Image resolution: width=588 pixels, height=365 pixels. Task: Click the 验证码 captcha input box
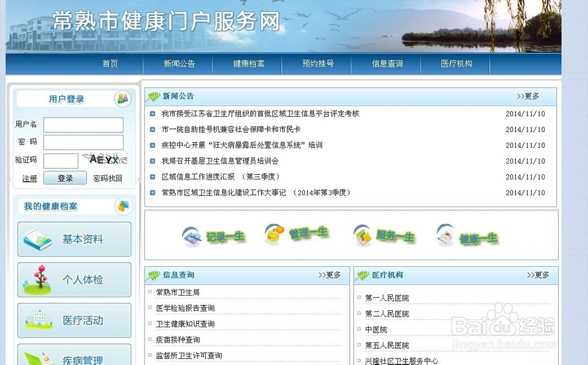(62, 160)
